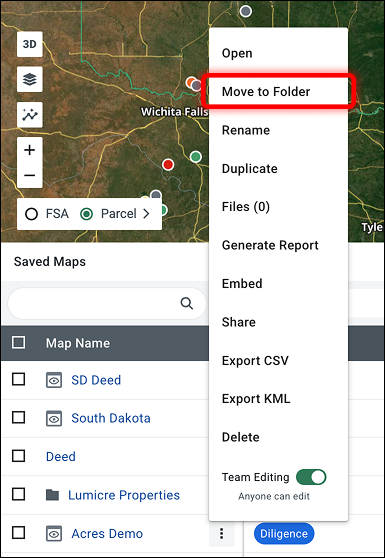
Task: Check the Lumicre Properties row checkbox
Action: point(19,494)
